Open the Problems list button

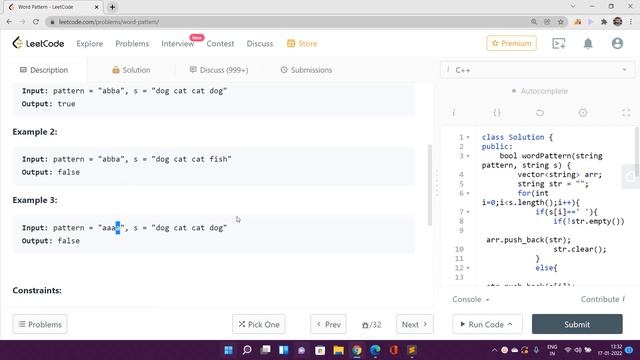pyautogui.click(x=40, y=324)
